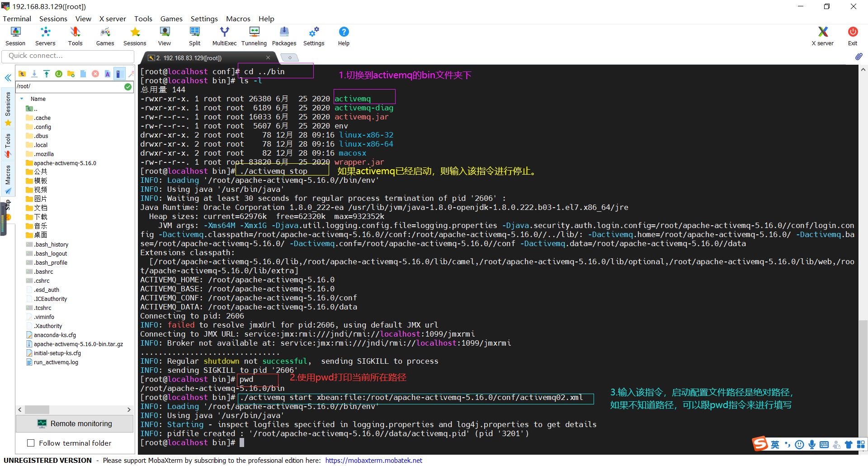Toggle Sogou soft keyboard
Image resolution: width=868 pixels, height=466 pixels.
pyautogui.click(x=824, y=445)
